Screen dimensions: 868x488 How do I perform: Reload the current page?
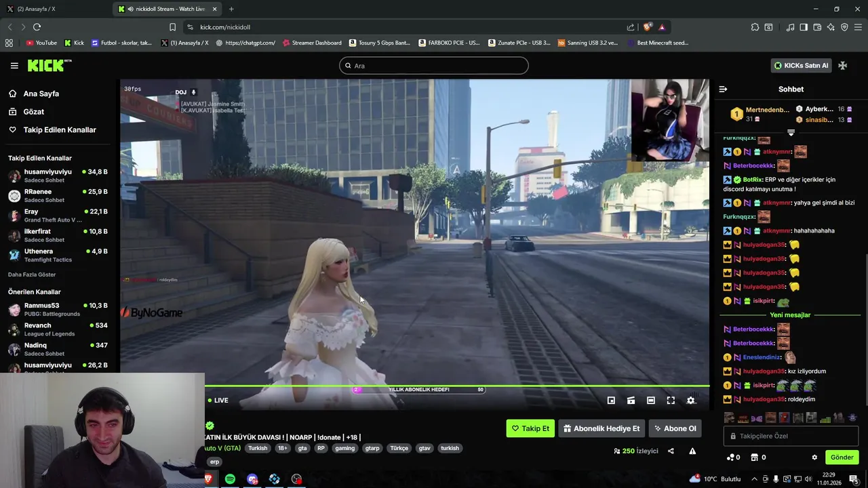tap(37, 27)
